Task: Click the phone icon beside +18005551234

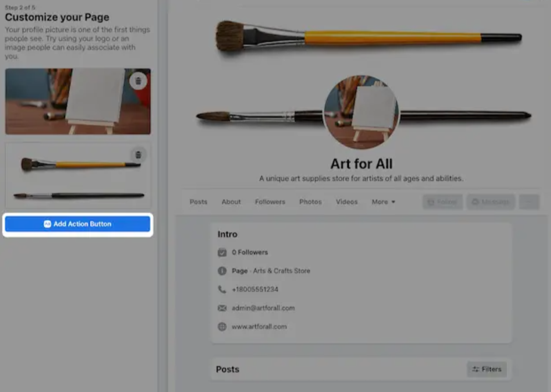Action: (222, 289)
